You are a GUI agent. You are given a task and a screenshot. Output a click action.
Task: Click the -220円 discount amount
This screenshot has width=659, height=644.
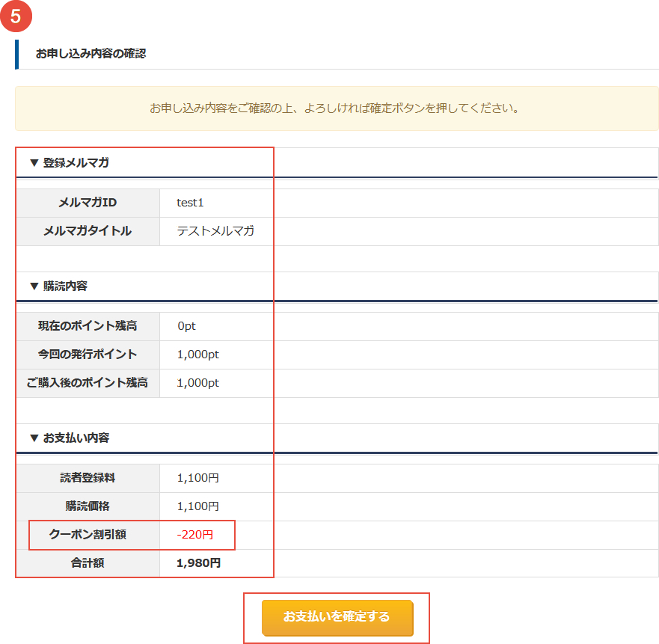click(197, 535)
